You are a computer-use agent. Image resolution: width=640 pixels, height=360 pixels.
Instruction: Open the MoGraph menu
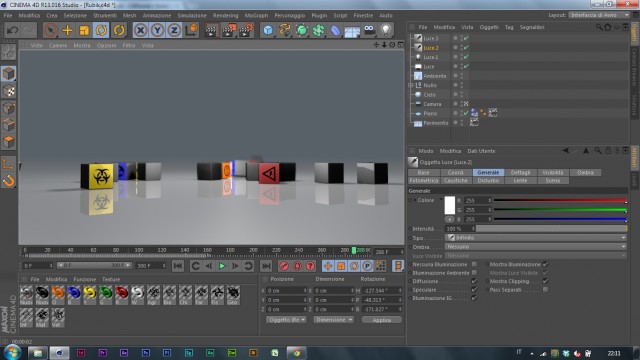pyautogui.click(x=256, y=16)
